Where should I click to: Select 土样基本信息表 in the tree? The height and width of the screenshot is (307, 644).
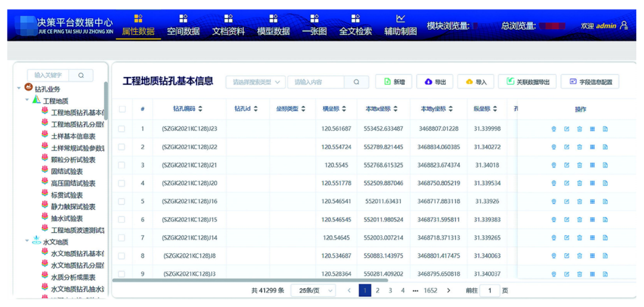pyautogui.click(x=73, y=135)
